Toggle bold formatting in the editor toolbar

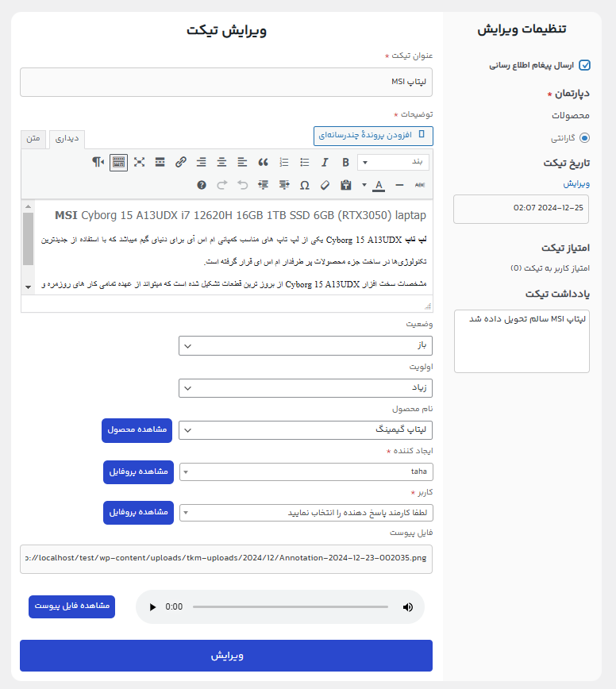tap(345, 162)
